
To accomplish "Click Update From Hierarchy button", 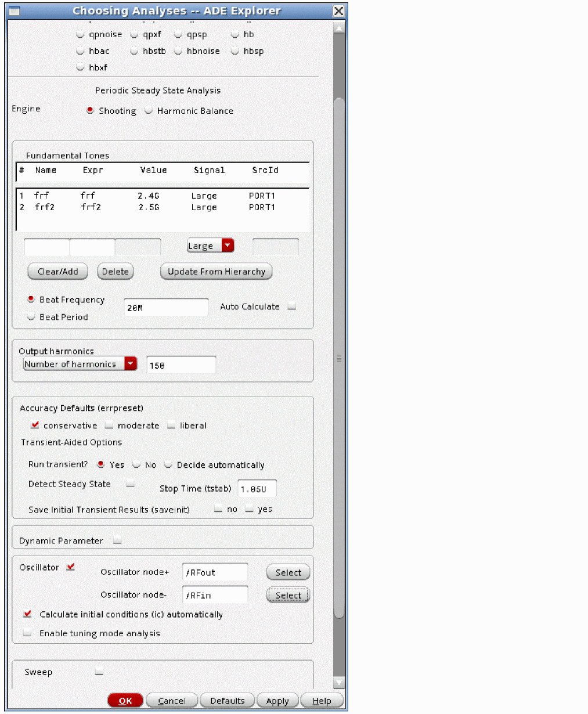I will coord(216,272).
